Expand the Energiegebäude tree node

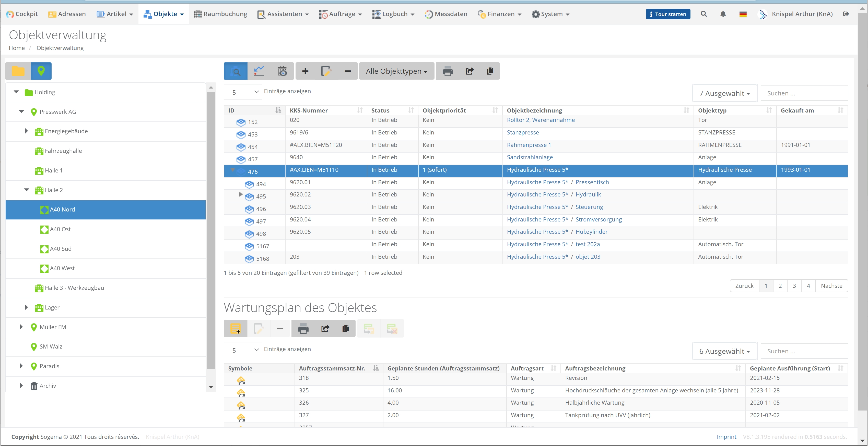(26, 131)
